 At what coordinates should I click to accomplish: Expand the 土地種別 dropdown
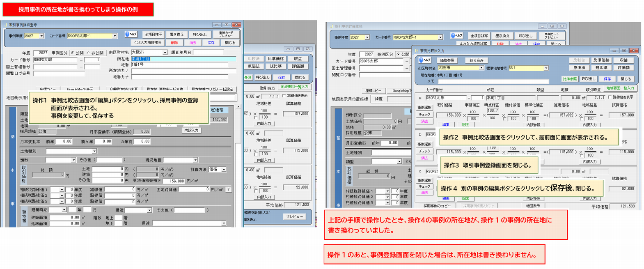[x=94, y=151]
